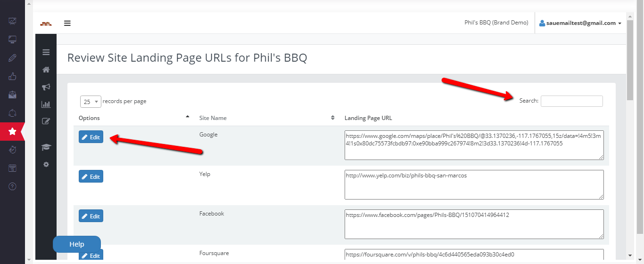Click the gear settings icon in inner sidebar
Viewport: 644px width, 264px height.
(46, 165)
